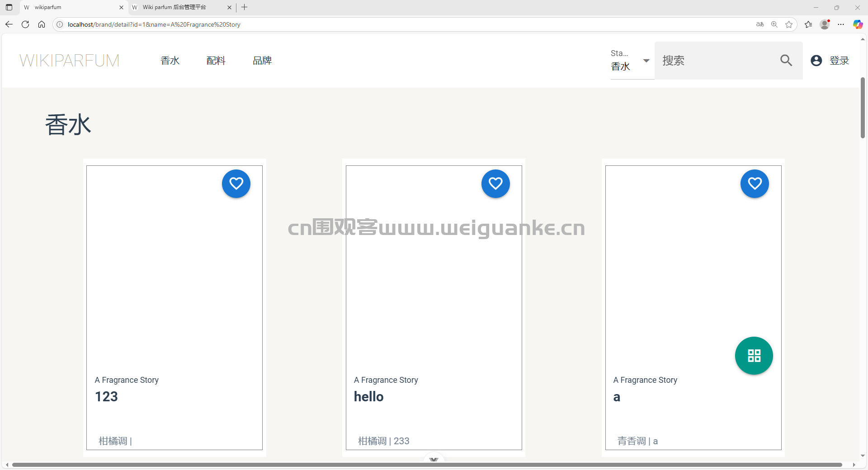Add this page to favorites star
The width and height of the screenshot is (868, 470).
click(x=789, y=24)
